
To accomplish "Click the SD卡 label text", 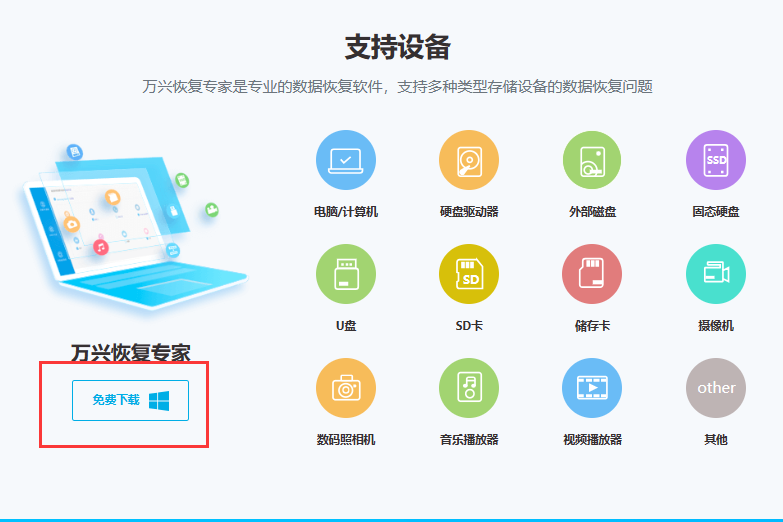I will point(469,326).
